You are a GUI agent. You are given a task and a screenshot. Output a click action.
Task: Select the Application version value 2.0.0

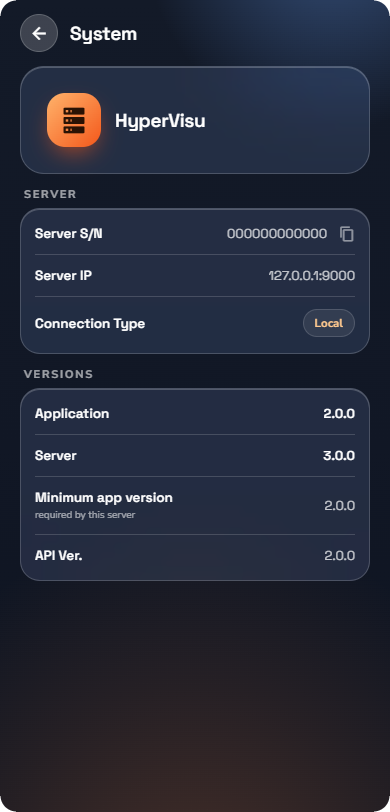click(x=339, y=414)
